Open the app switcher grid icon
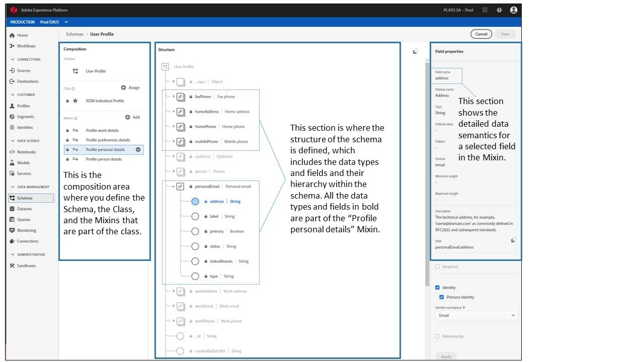 point(485,10)
